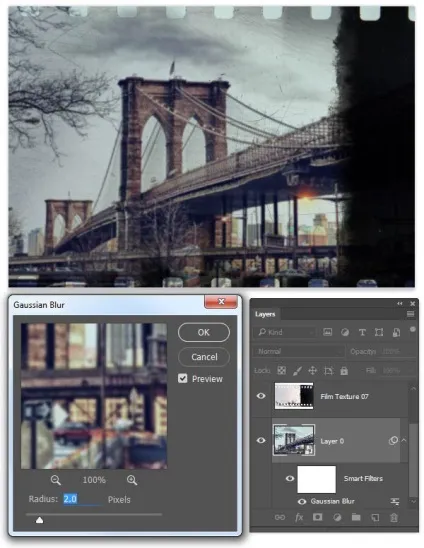Open the Layers panel menu
The width and height of the screenshot is (424, 548).
(x=410, y=314)
